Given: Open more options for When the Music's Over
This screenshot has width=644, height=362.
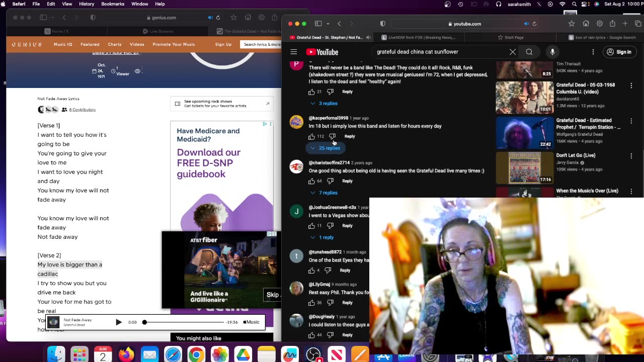Looking at the screenshot, I should point(631,192).
